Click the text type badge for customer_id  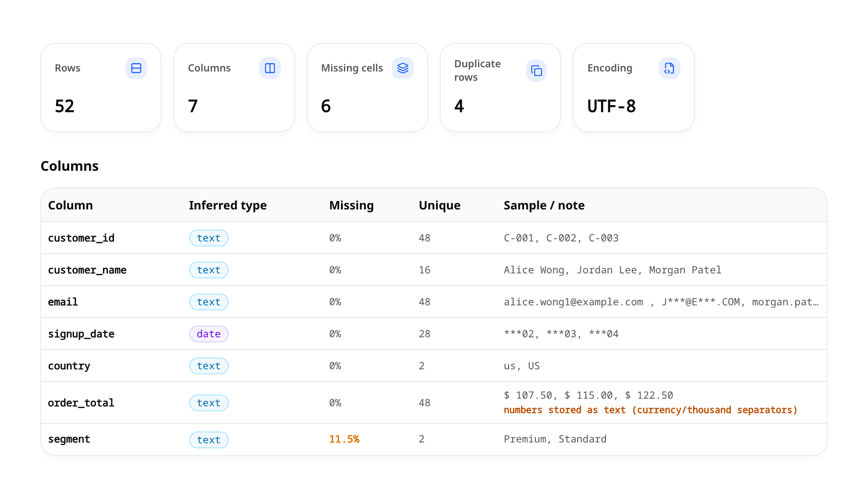click(209, 238)
